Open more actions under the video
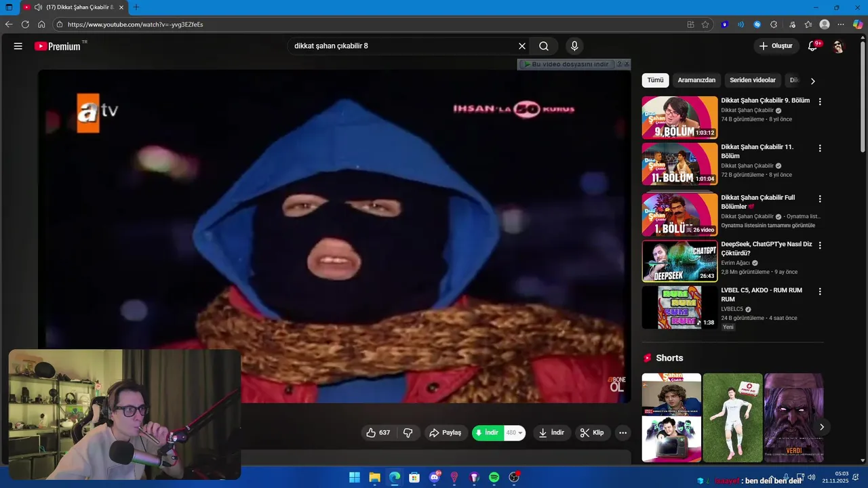The image size is (868, 488). click(623, 432)
